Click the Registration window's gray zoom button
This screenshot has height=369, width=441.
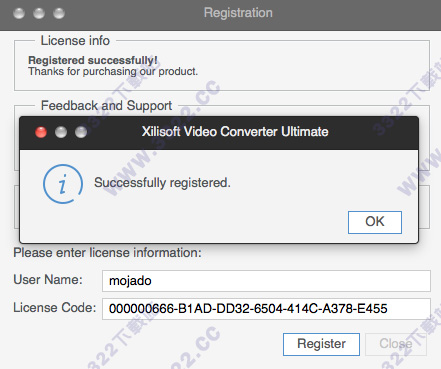tap(59, 13)
